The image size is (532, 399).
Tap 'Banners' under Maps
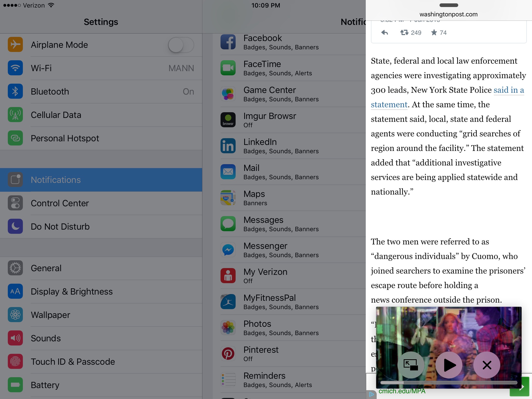click(x=255, y=203)
